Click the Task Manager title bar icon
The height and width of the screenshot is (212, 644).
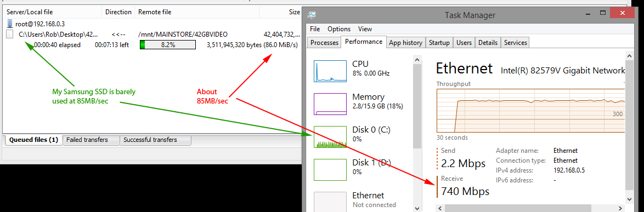[x=312, y=15]
